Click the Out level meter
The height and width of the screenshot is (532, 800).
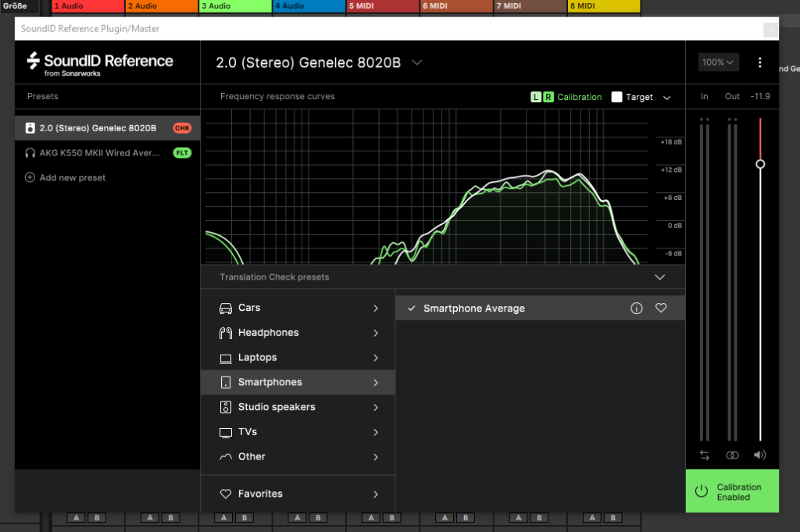coord(732,280)
